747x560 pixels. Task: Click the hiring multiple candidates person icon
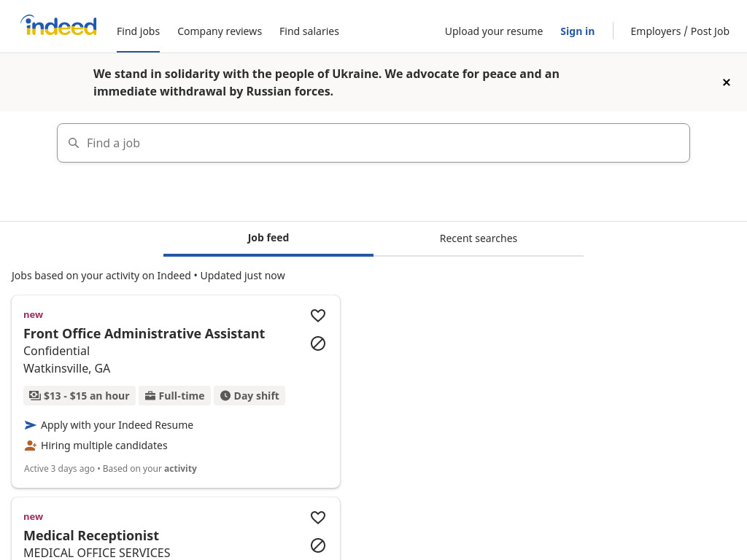pyautogui.click(x=30, y=446)
